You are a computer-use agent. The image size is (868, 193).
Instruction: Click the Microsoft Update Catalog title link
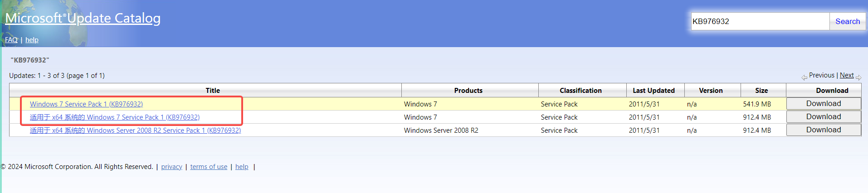tap(83, 18)
